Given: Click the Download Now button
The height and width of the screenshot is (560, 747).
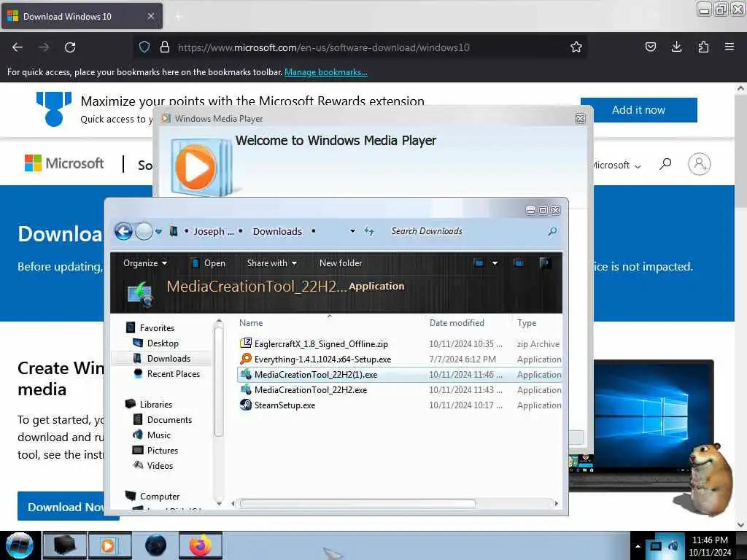Looking at the screenshot, I should (65, 507).
